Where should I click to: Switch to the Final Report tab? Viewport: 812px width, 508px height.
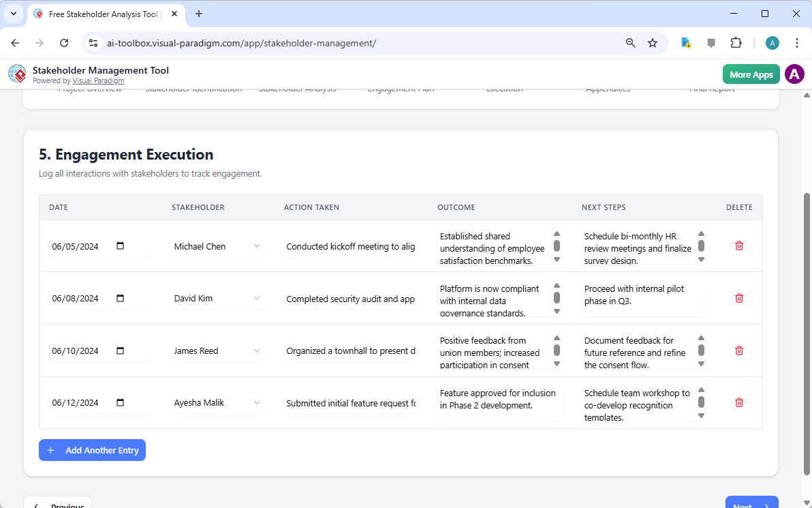point(711,88)
